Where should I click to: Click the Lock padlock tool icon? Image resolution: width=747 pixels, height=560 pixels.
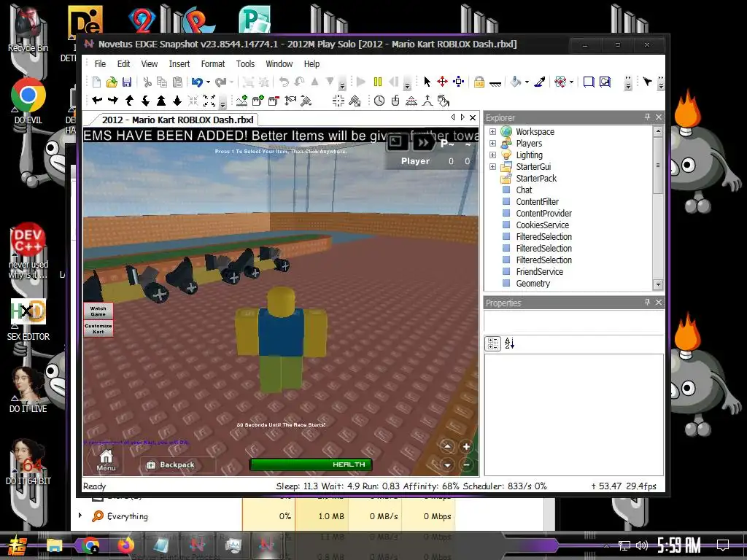coord(479,82)
